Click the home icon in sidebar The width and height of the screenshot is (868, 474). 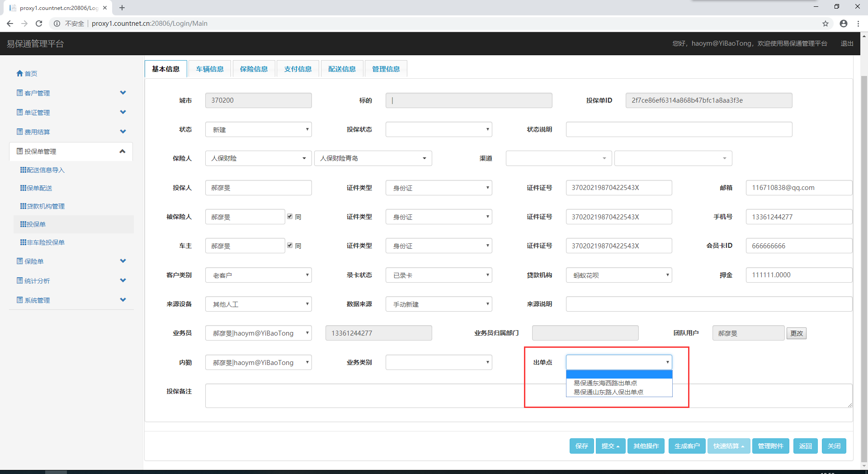pos(19,73)
